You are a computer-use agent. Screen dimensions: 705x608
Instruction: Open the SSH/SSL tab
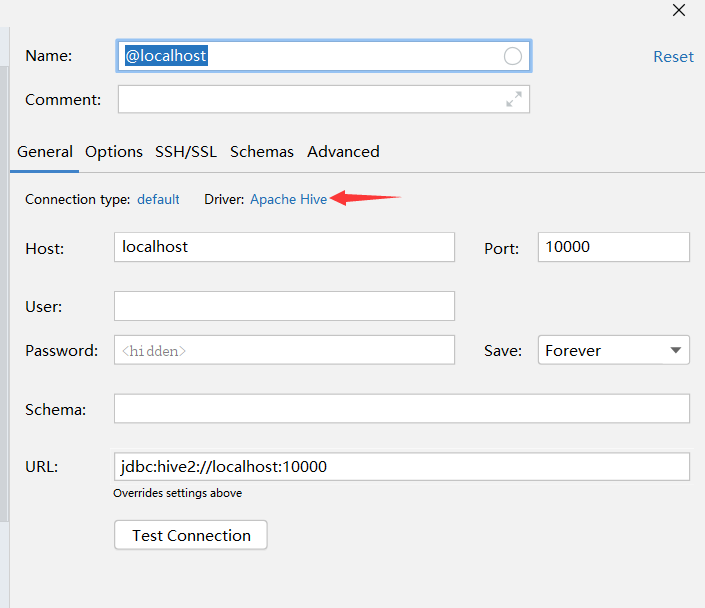[186, 152]
